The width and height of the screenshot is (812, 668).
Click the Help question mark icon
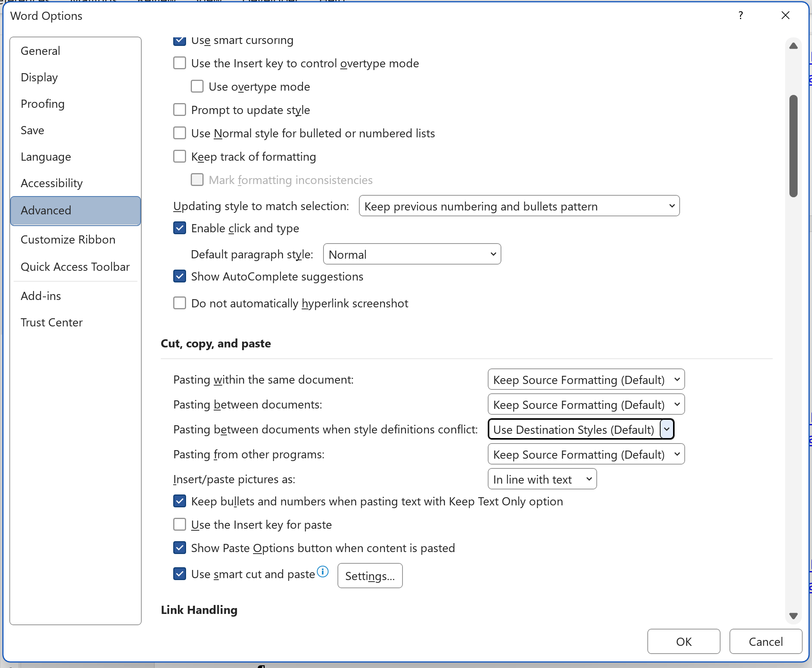point(740,16)
